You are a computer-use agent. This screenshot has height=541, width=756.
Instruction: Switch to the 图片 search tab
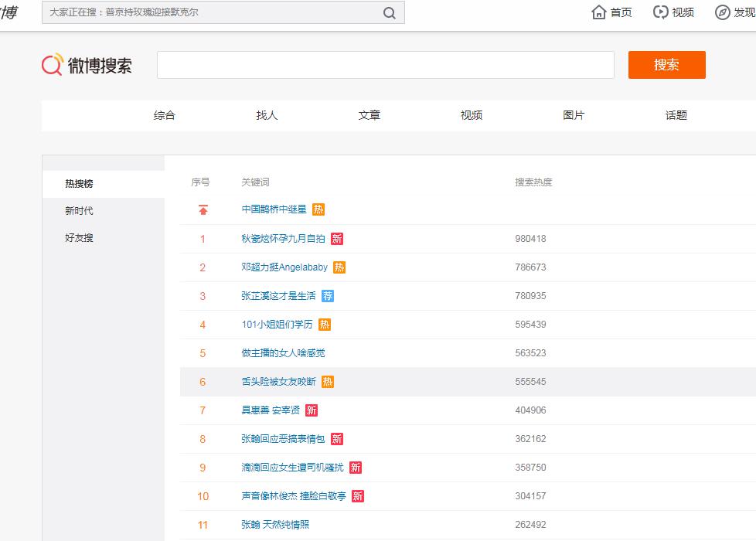pos(574,115)
